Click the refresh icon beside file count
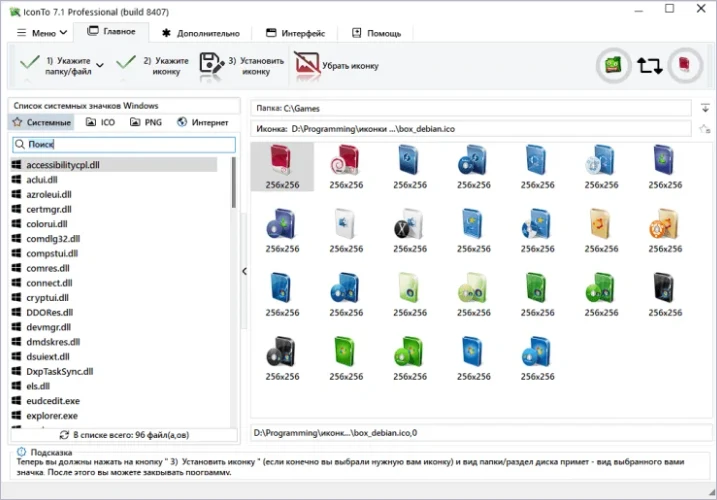 point(64,435)
